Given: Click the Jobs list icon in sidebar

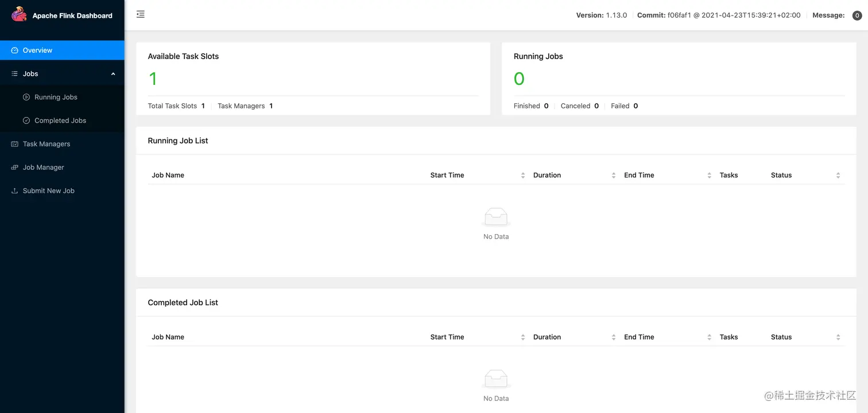Looking at the screenshot, I should coord(15,74).
